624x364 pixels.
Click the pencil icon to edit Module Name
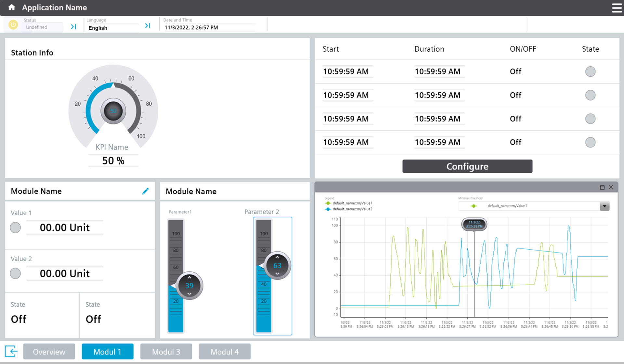(x=146, y=191)
